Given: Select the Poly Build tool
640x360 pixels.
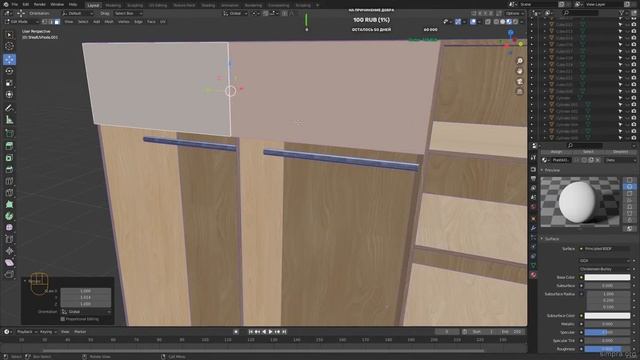Looking at the screenshot, I should [x=9, y=204].
